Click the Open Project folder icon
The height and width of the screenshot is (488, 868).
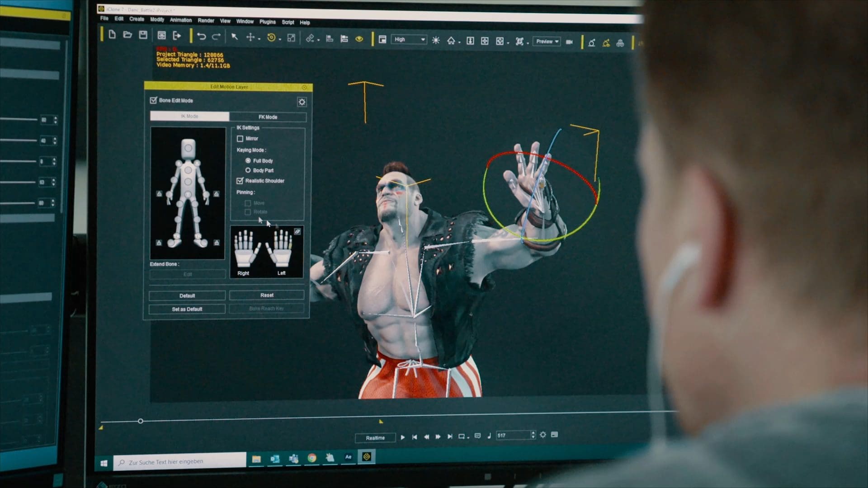click(127, 35)
